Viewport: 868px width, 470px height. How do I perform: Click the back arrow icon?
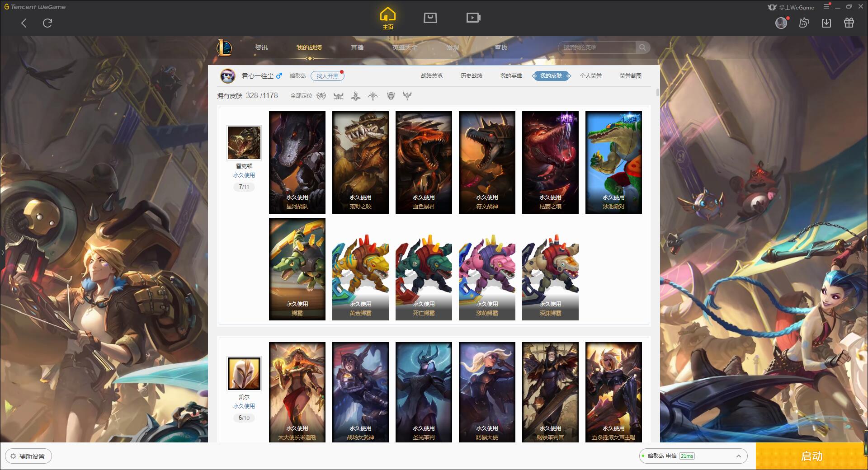click(x=24, y=23)
